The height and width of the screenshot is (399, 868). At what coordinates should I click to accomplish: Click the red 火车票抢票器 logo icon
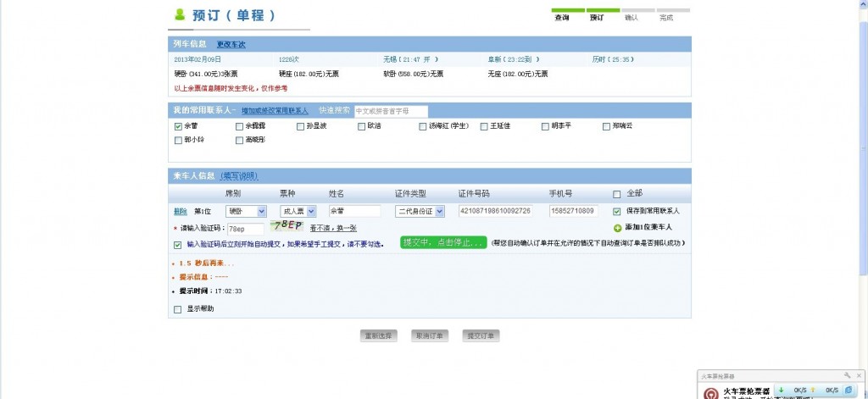(711, 393)
